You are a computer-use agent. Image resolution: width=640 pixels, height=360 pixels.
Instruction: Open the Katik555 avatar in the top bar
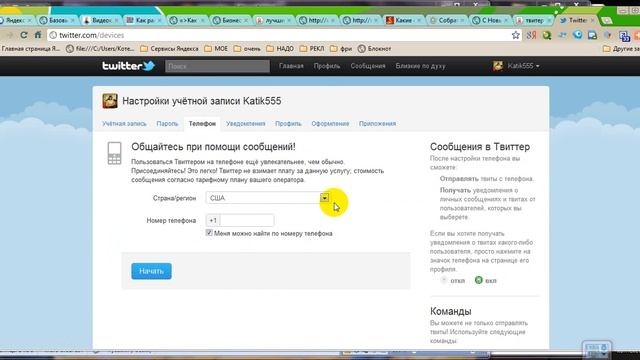(498, 66)
